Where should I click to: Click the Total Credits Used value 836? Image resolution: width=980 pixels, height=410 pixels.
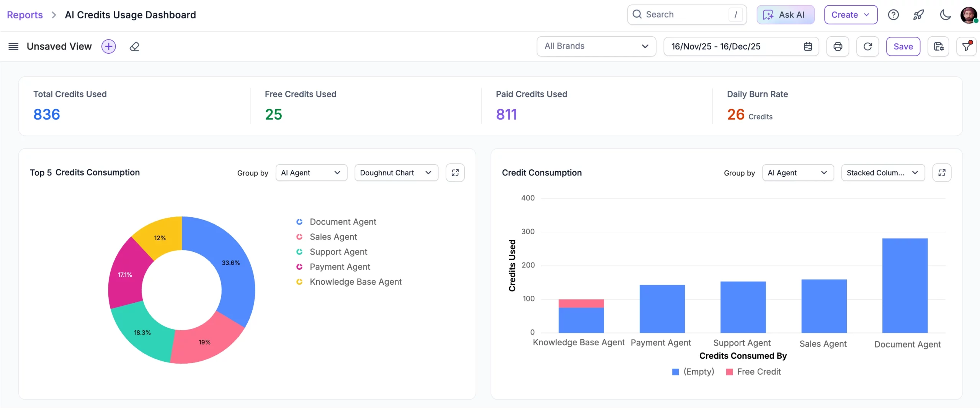[47, 115]
